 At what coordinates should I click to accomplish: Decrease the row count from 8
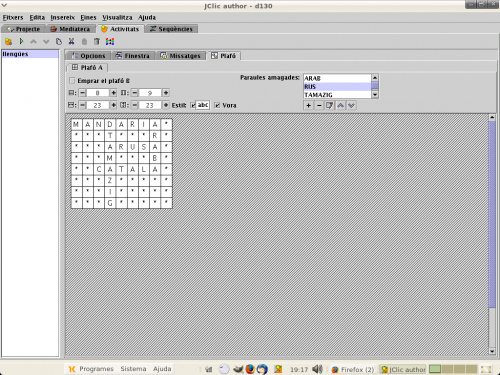tap(83, 93)
